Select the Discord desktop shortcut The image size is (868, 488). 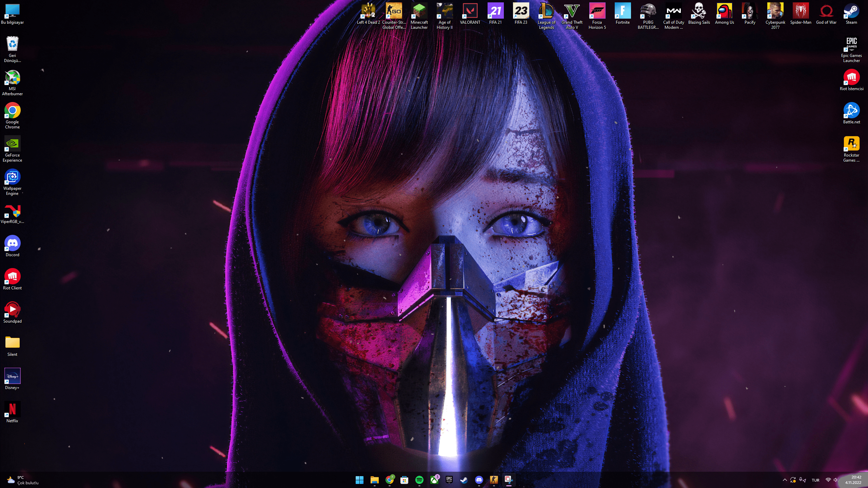pos(12,246)
